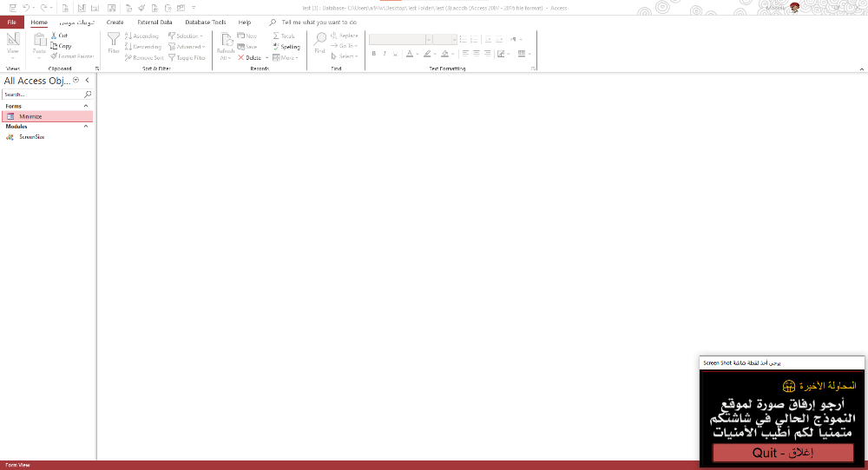
Task: Click the Undo arrow icon
Action: (x=25, y=8)
